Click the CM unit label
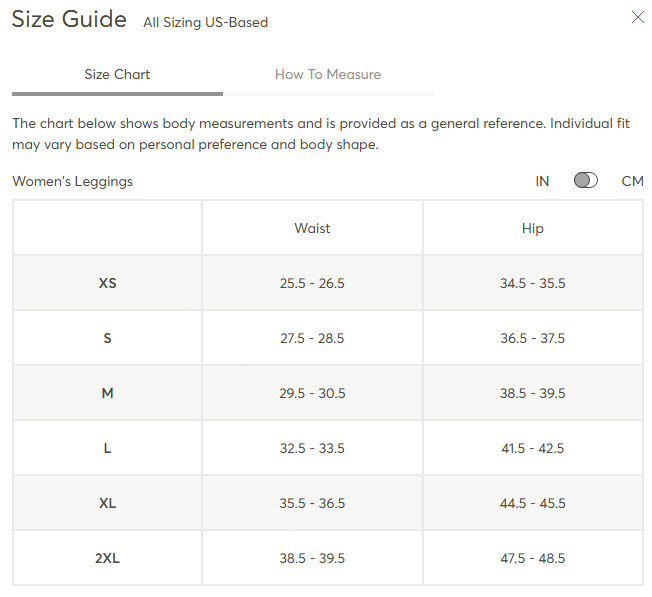The height and width of the screenshot is (597, 652). coord(632,181)
